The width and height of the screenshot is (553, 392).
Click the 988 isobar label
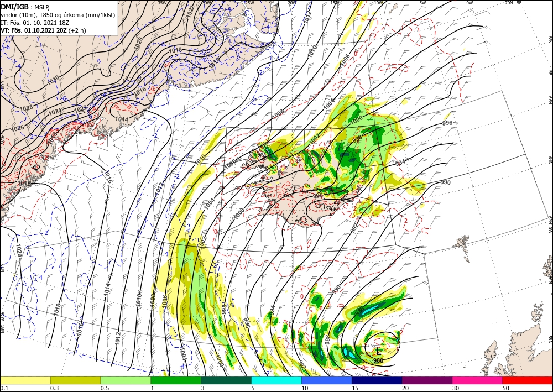(327, 339)
